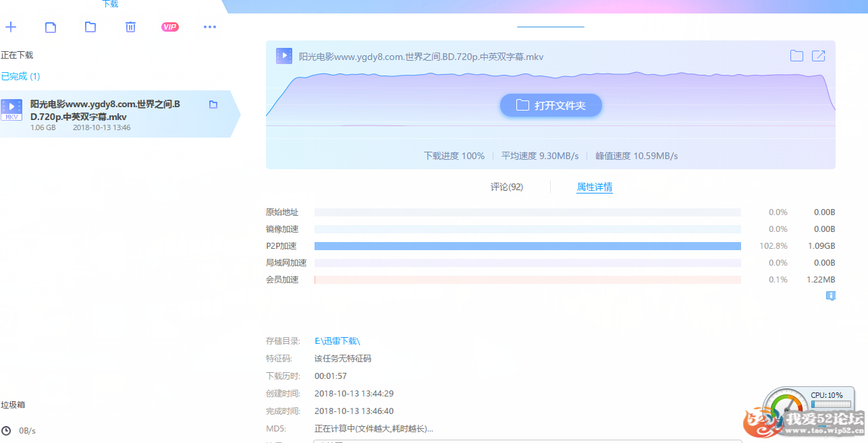
Task: Click the CPU:10% readout
Action: tap(827, 395)
